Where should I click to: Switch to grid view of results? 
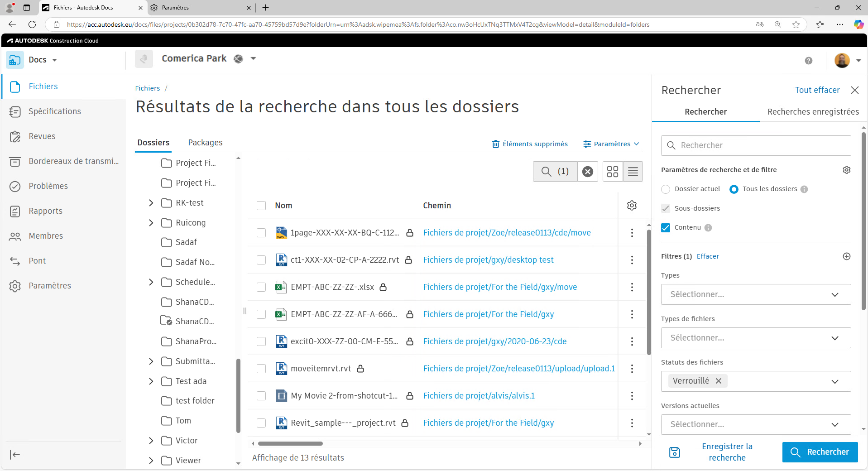pos(613,171)
